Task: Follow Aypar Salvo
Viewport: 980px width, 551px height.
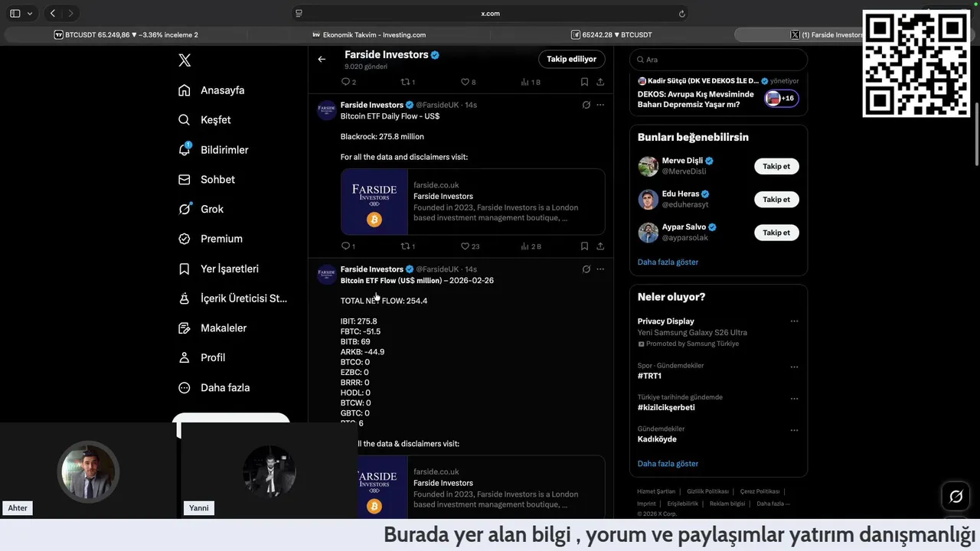Action: pyautogui.click(x=776, y=233)
